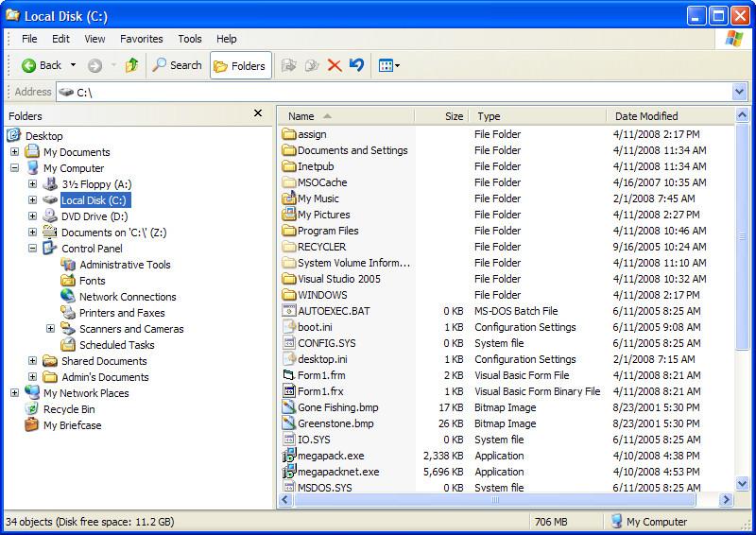This screenshot has height=535, width=756.
Task: Collapse the My Computer tree node
Action: [x=14, y=168]
